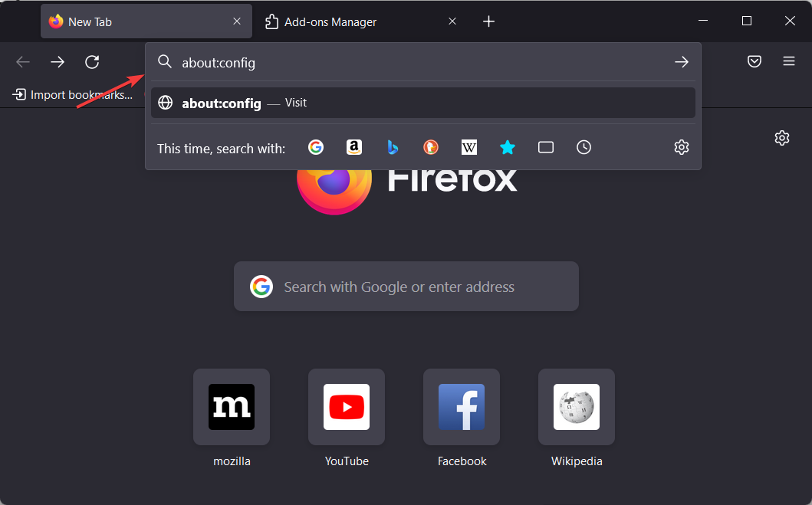Search this time with Wikipedia
812x505 pixels.
[x=469, y=147]
